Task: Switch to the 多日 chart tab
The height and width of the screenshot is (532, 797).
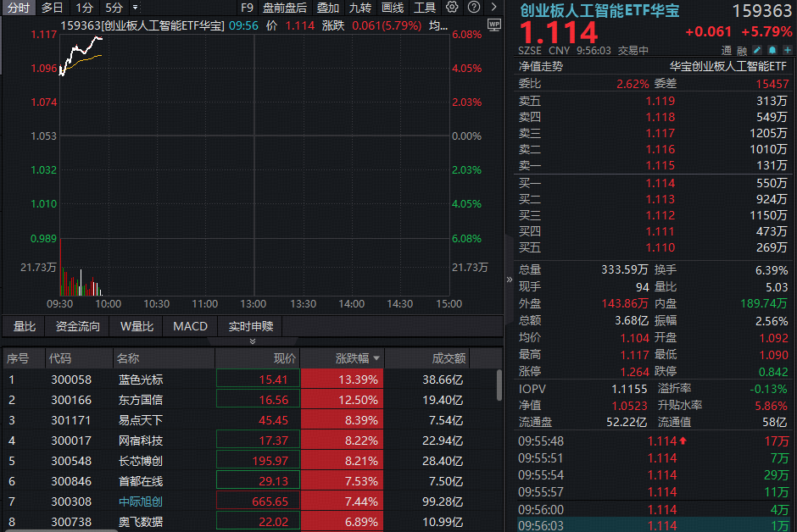Action: click(52, 8)
